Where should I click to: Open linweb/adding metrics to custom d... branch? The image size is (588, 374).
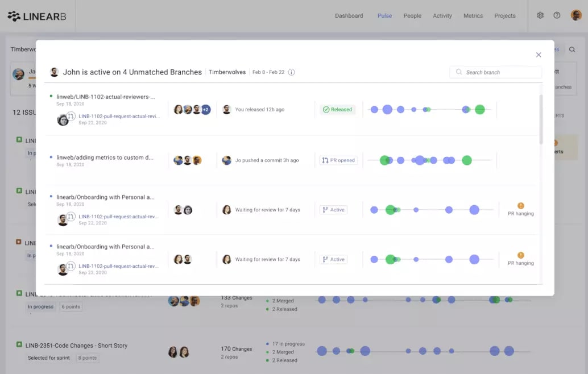(105, 157)
